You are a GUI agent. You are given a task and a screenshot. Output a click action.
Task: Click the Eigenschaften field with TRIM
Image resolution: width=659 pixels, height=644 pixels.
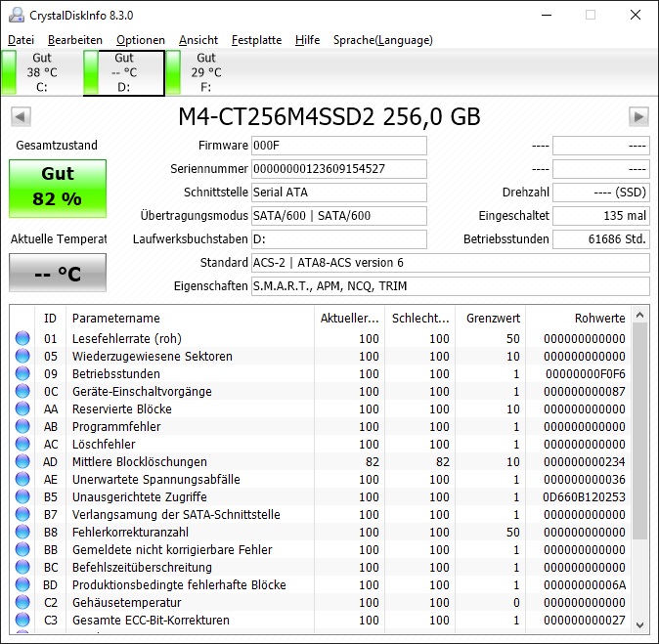(x=451, y=286)
